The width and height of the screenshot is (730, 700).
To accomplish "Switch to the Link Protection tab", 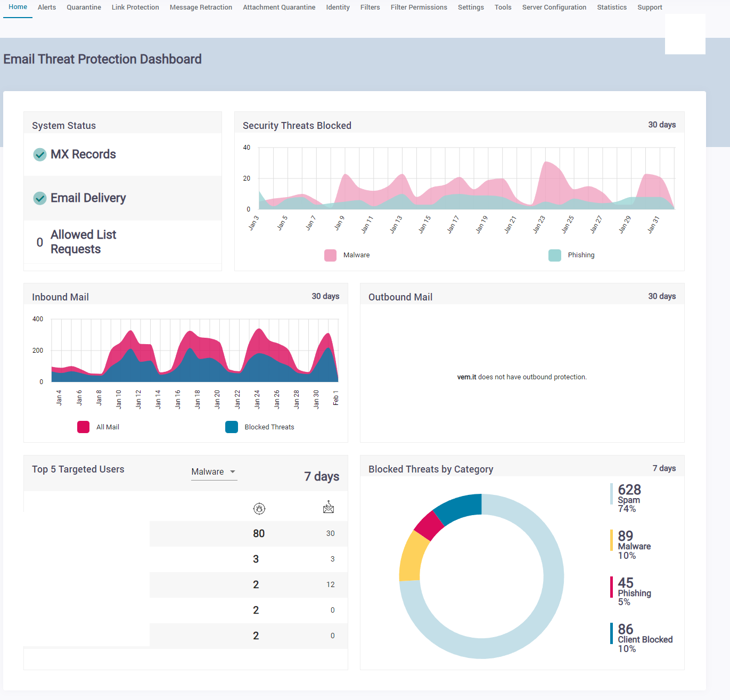I will click(x=135, y=7).
